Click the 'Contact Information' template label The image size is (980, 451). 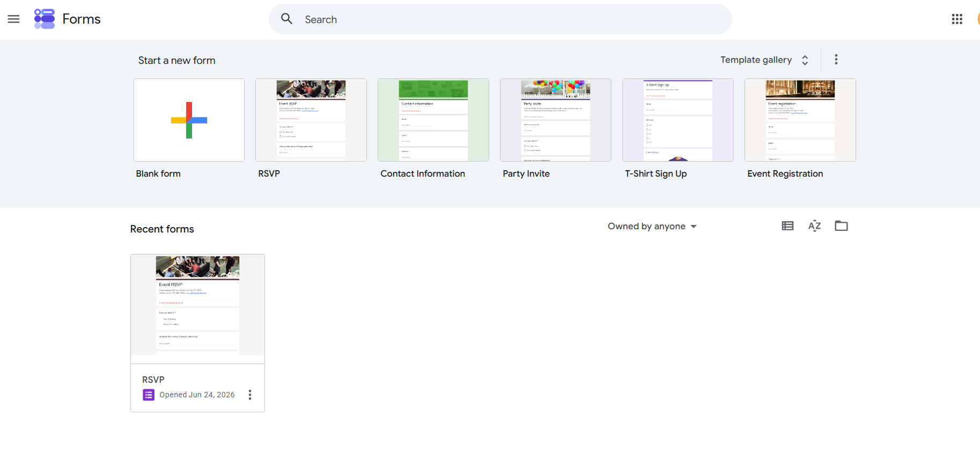423,174
